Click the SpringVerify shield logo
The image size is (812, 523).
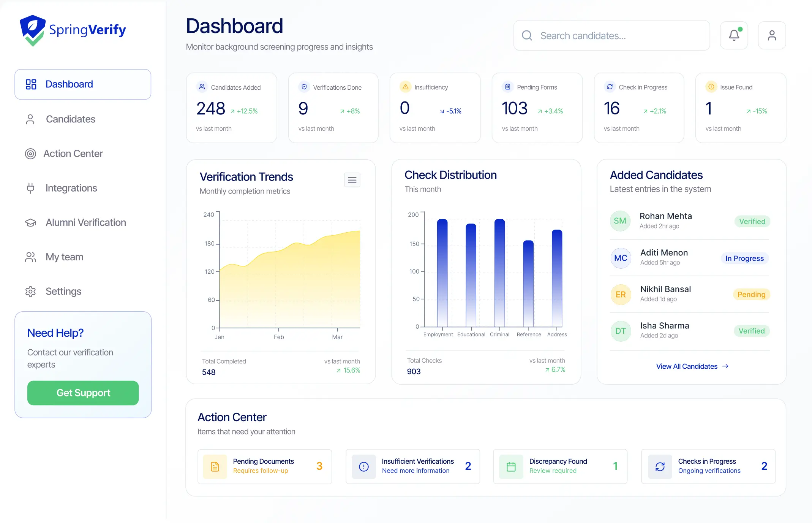coord(33,30)
